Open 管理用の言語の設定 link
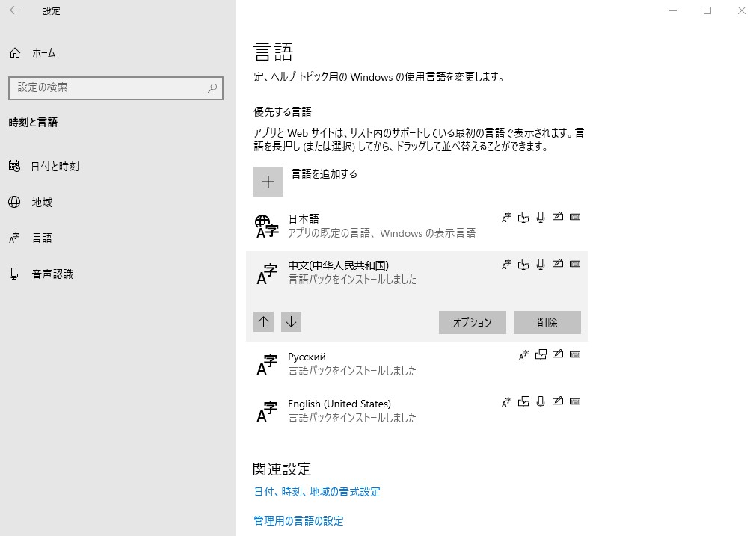This screenshot has width=756, height=536. [298, 520]
